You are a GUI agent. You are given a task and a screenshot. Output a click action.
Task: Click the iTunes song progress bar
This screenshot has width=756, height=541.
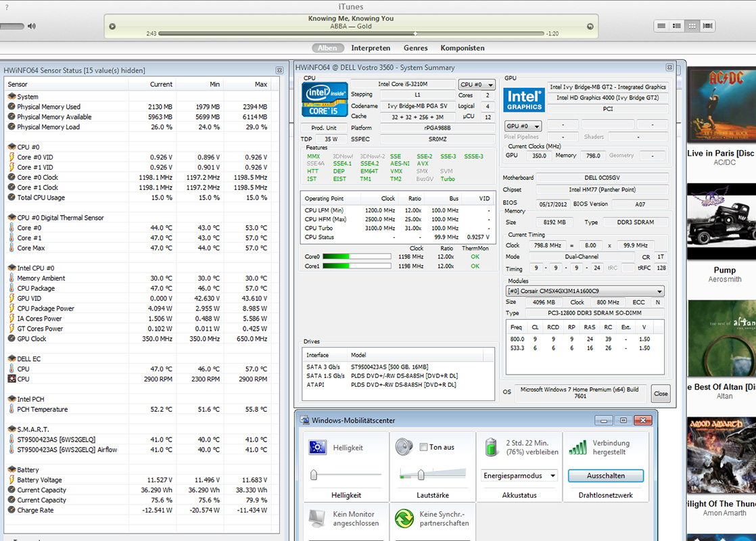351,34
